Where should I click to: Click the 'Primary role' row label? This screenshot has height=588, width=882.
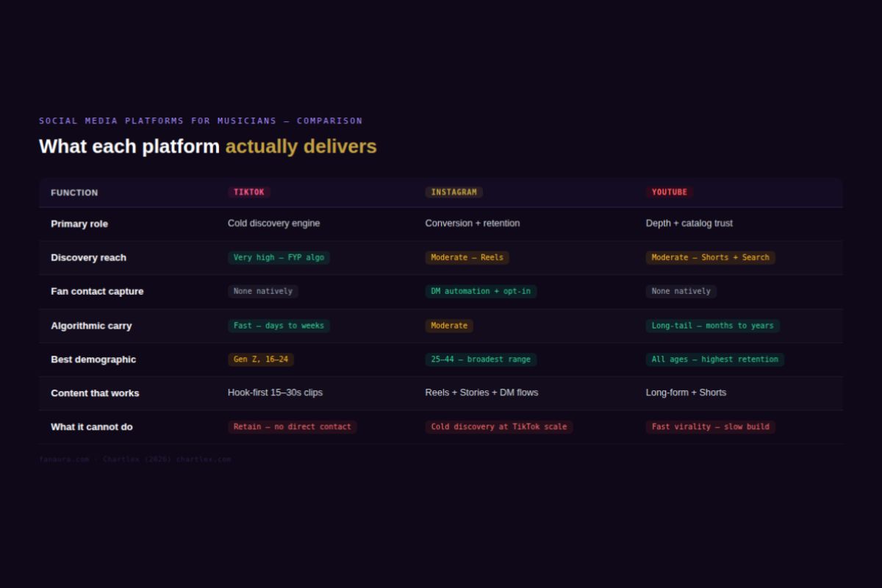[x=79, y=223]
